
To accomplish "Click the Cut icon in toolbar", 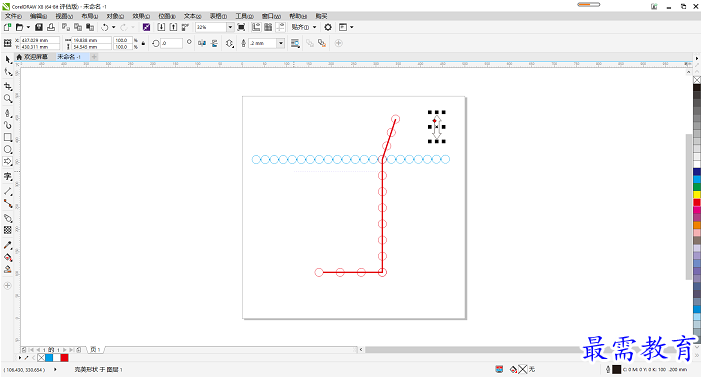I will [66, 27].
